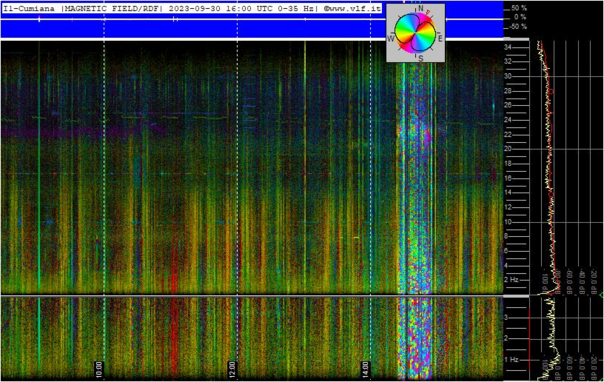
Task: Click the 32 frequency tick label
Action: click(x=508, y=62)
